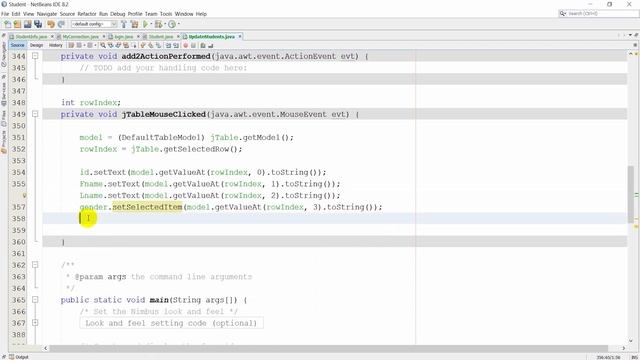Image resolution: width=640 pixels, height=360 pixels.
Task: Open the Output panel at bottom
Action: [19, 357]
